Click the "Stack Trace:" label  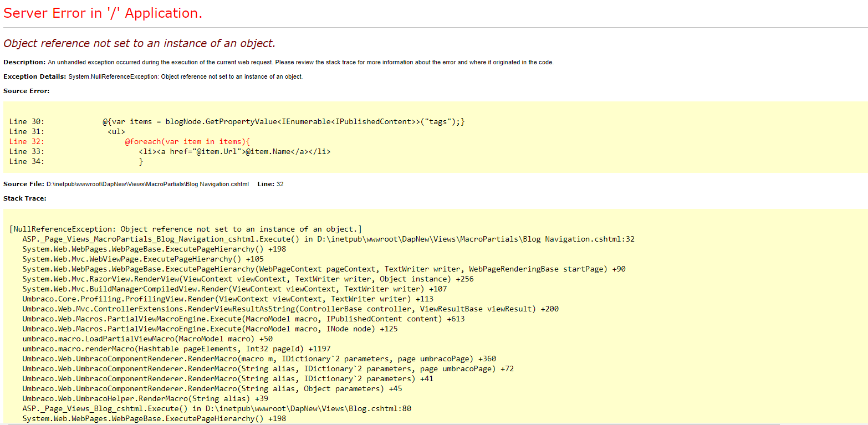[x=25, y=198]
